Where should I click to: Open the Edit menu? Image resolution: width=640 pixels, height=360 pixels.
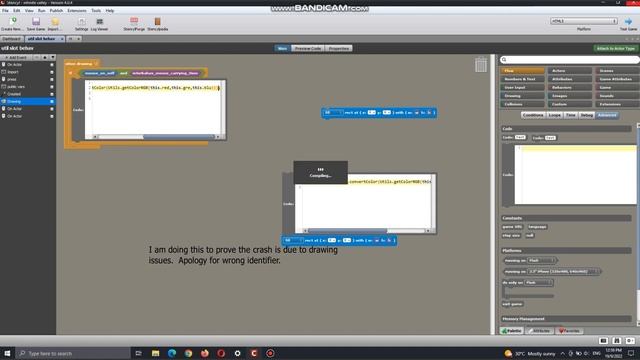pyautogui.click(x=17, y=11)
